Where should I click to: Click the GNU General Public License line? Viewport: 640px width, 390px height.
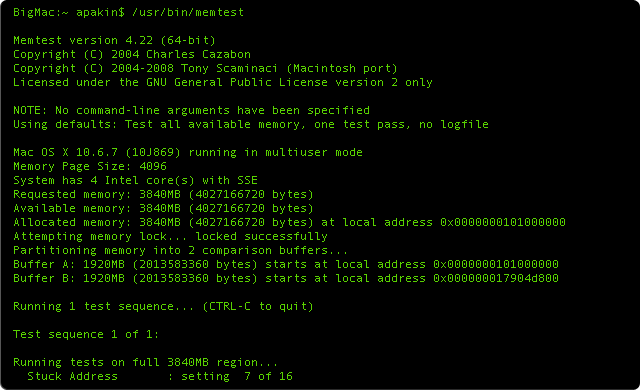(223, 82)
